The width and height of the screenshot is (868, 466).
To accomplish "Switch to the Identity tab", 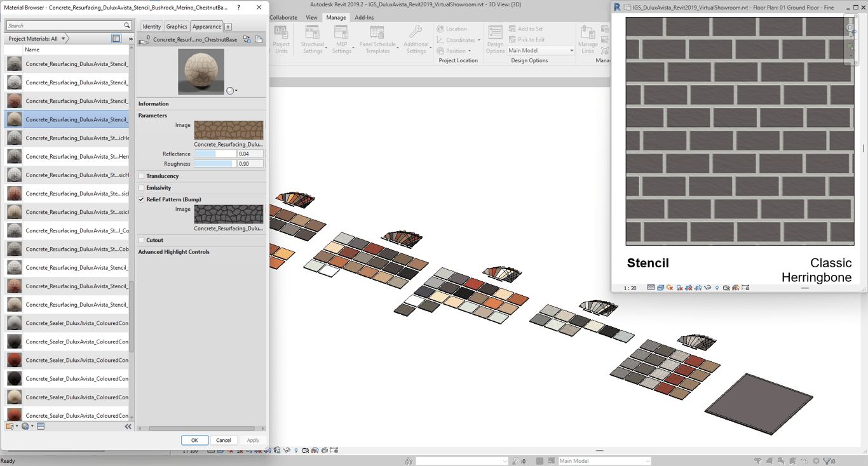I will [151, 27].
